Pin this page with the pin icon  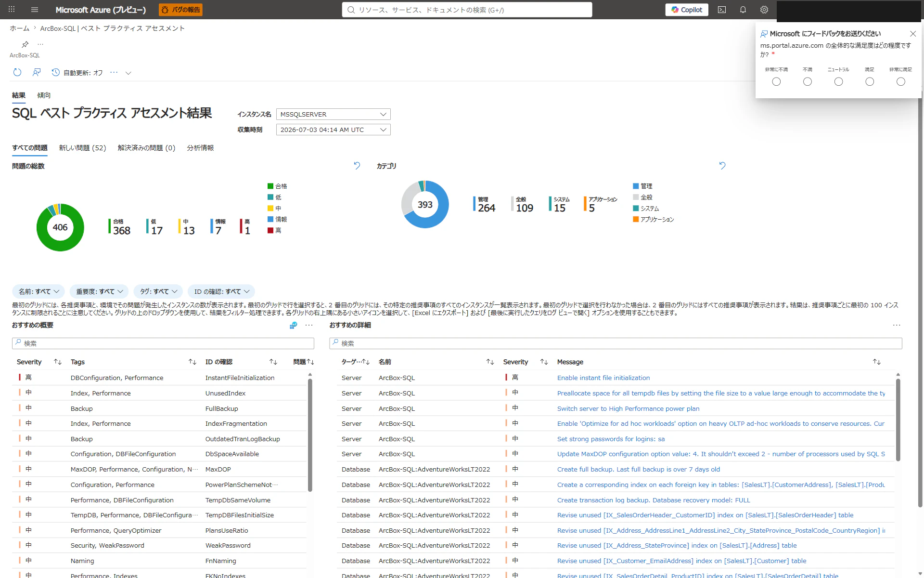coord(25,44)
